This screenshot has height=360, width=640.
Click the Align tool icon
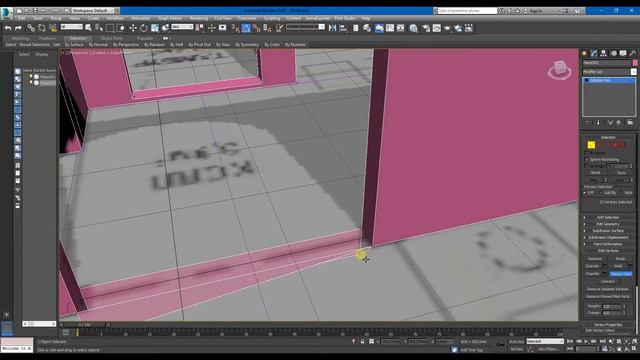(x=343, y=28)
